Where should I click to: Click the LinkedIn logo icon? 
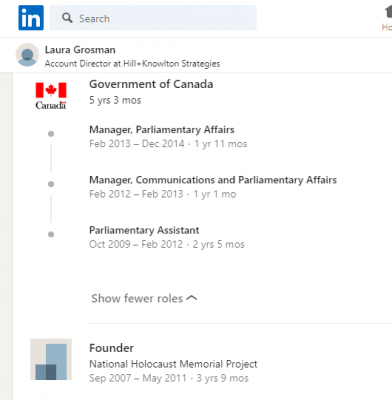point(31,18)
